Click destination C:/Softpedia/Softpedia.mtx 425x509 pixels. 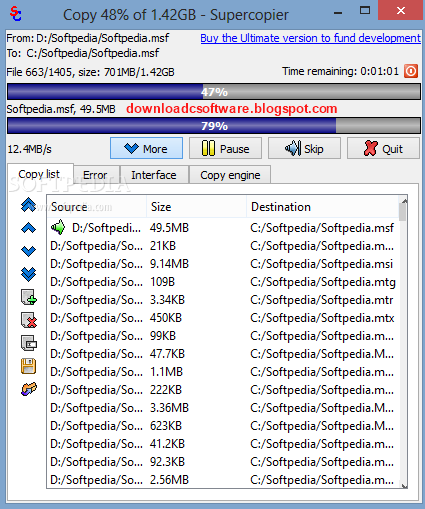[x=322, y=318]
